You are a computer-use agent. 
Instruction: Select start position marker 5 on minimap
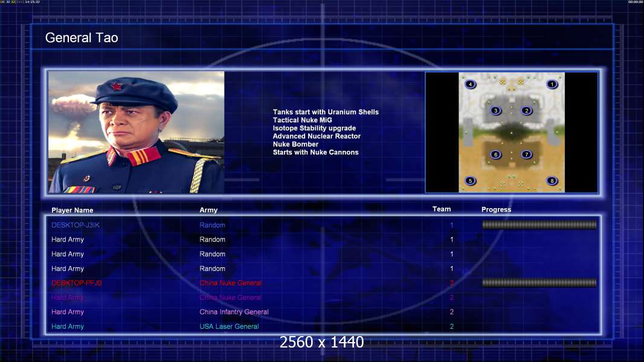click(470, 181)
